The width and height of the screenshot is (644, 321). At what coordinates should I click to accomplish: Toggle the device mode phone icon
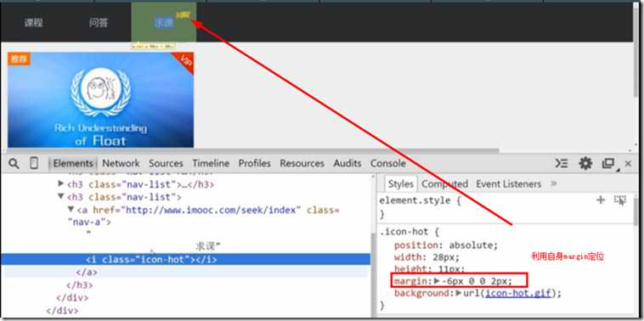click(34, 163)
